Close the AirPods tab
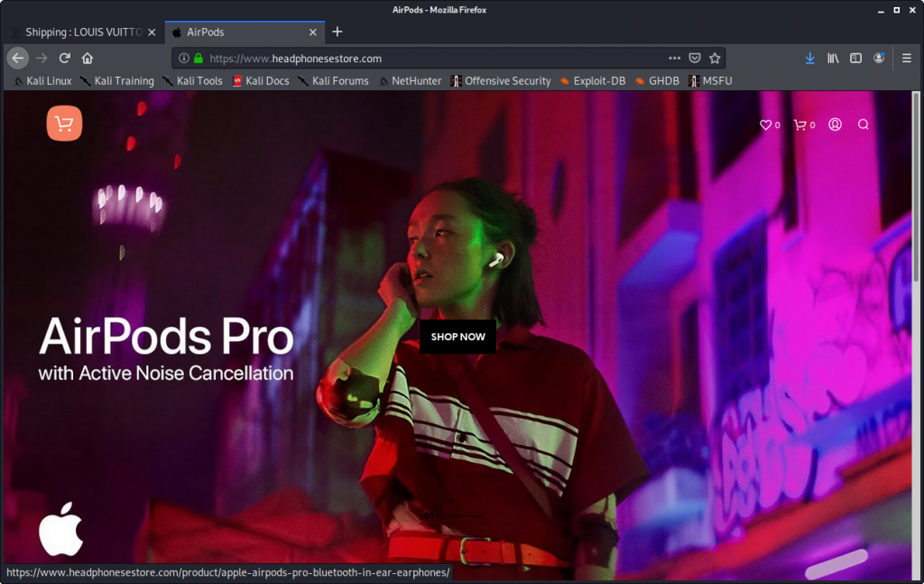The image size is (924, 584). (x=313, y=32)
